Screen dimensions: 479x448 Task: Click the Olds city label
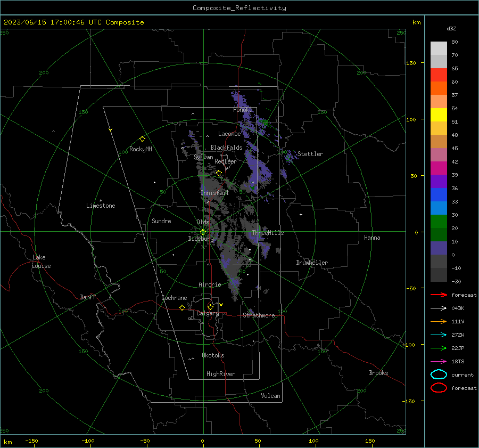[203, 222]
